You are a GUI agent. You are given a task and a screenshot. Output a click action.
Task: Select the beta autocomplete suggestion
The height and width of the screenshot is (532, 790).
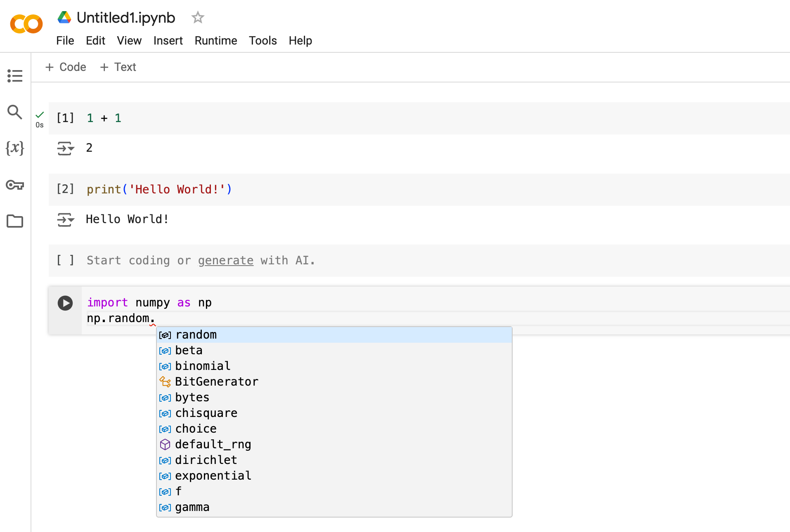[x=334, y=351]
